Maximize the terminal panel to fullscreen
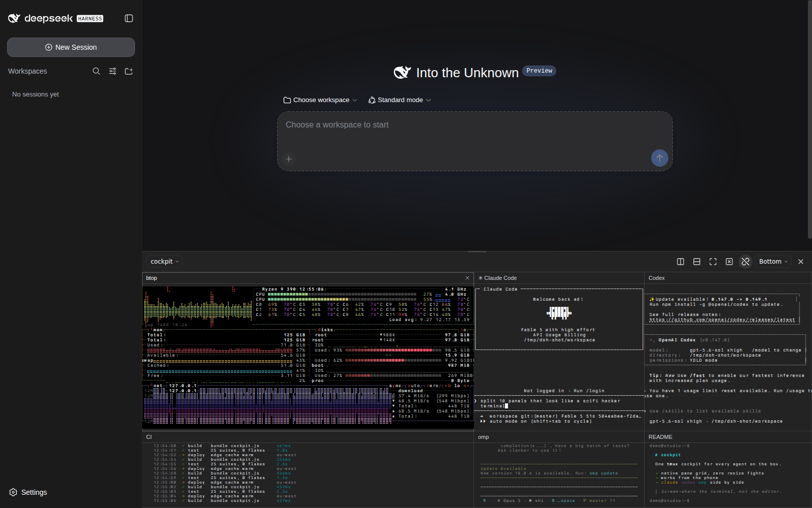This screenshot has width=812, height=508. (713, 262)
